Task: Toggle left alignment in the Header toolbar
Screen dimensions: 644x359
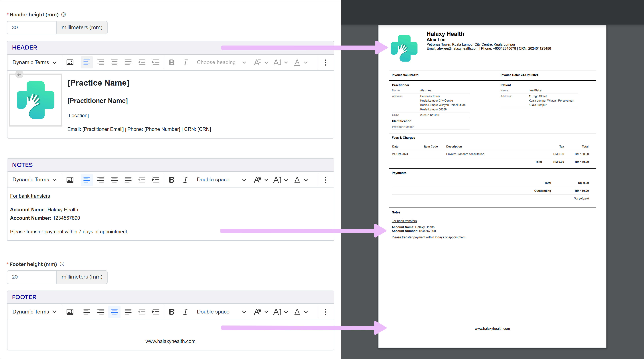Action: 86,62
